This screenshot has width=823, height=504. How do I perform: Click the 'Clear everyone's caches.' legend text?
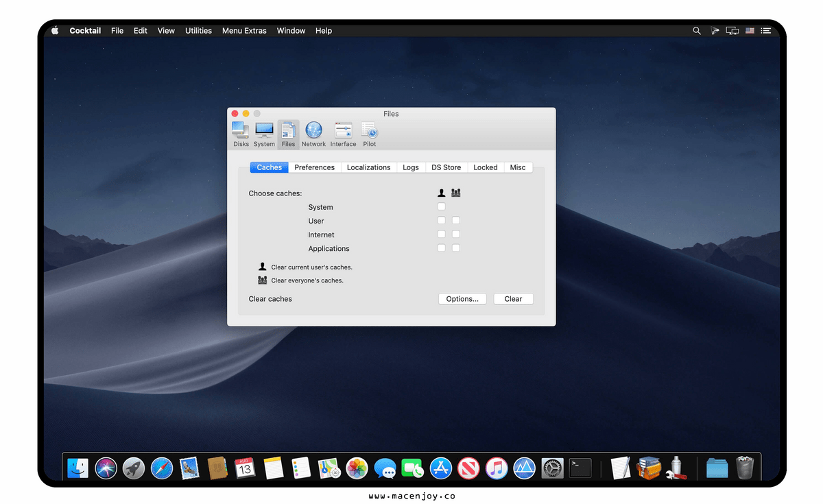(x=307, y=280)
